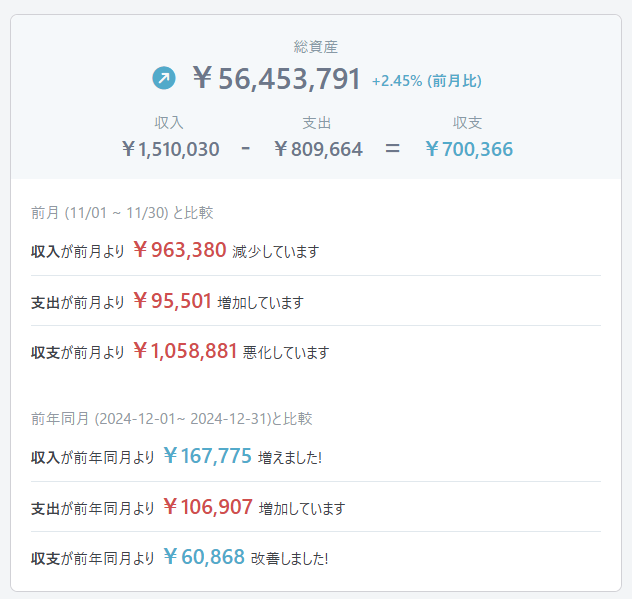Click the 収支 label in the summary header
Screen dimensions: 632x599
pyautogui.click(x=468, y=123)
